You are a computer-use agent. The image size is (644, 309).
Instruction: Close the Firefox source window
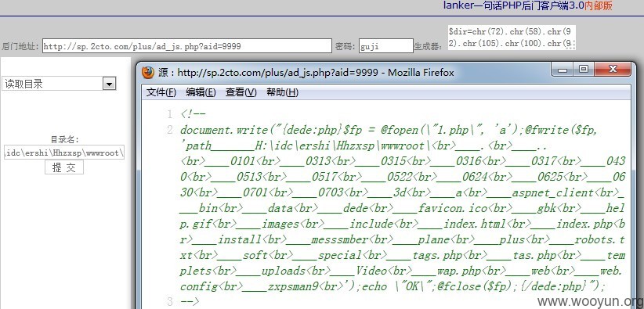pyautogui.click(x=613, y=70)
